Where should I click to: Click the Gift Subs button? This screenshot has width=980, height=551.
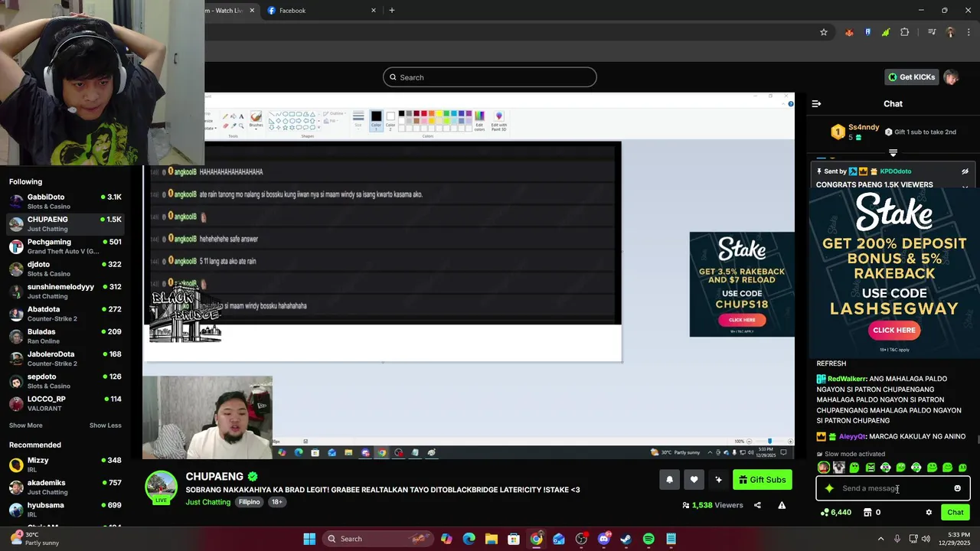(x=762, y=480)
